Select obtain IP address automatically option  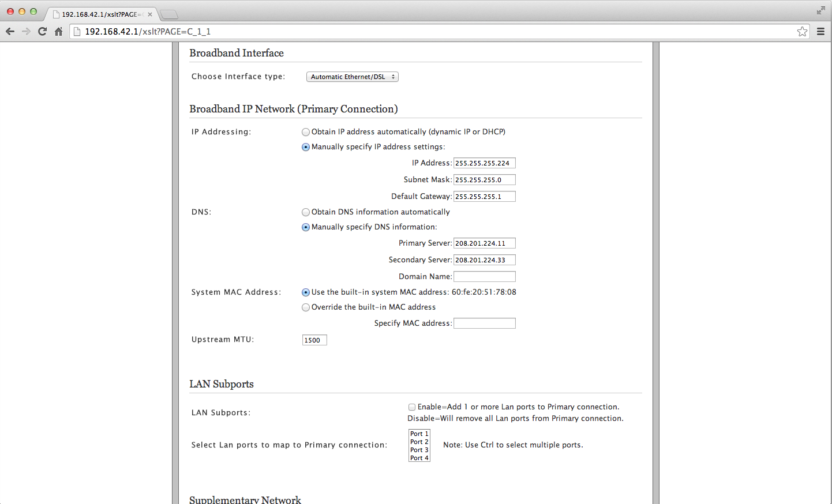click(x=305, y=132)
